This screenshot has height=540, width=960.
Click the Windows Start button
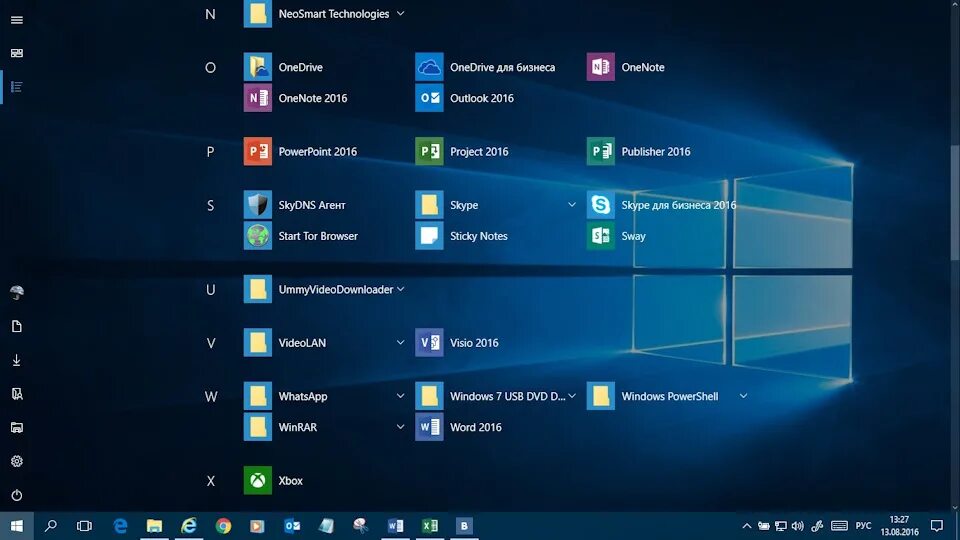point(17,526)
